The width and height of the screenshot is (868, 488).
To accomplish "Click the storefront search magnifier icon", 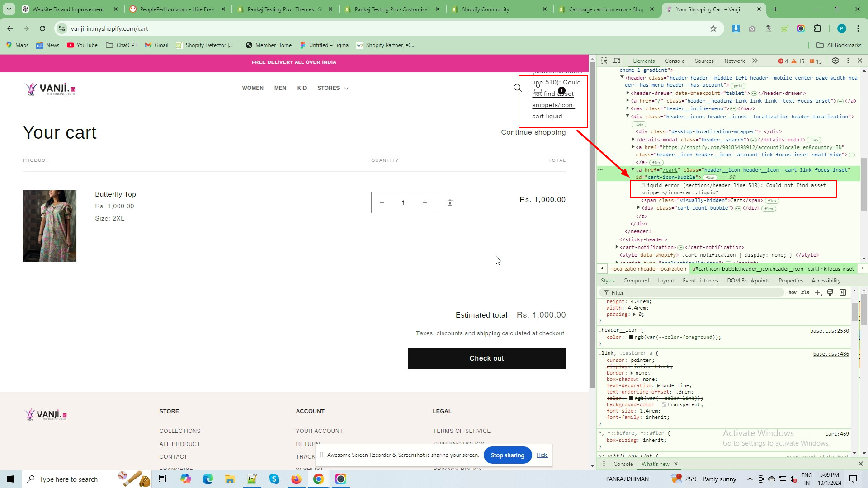I will (518, 88).
